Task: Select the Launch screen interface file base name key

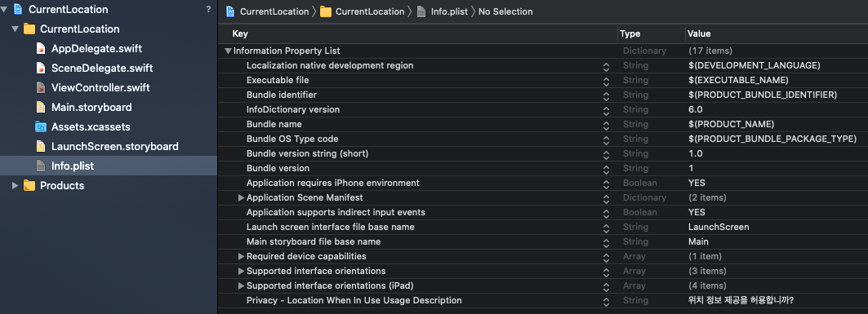Action: coord(331,228)
